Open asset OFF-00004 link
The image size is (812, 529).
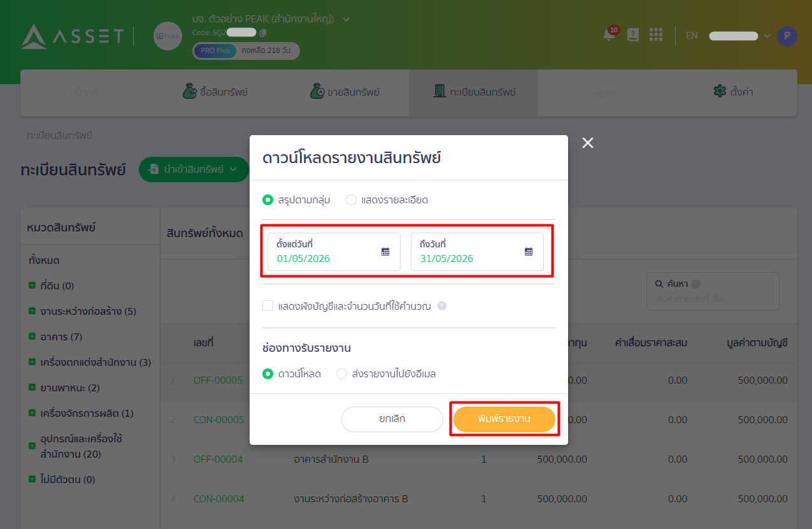coord(218,460)
